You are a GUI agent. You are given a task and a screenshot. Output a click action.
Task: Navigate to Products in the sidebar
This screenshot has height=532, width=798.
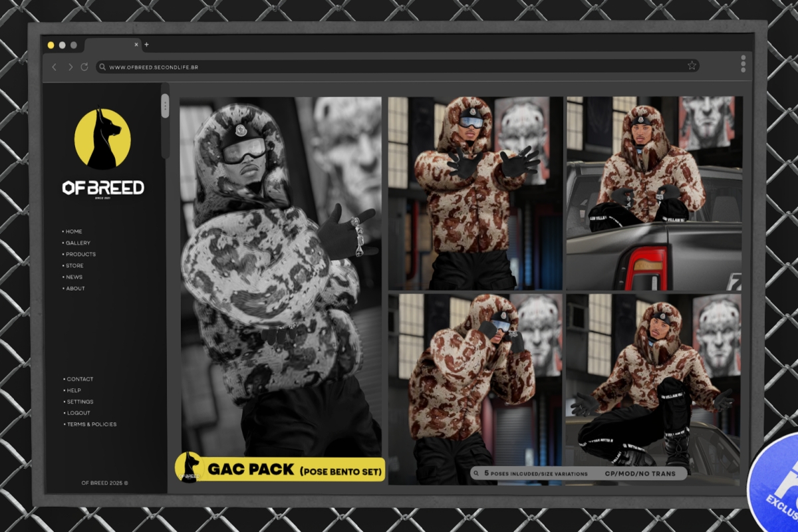click(80, 254)
